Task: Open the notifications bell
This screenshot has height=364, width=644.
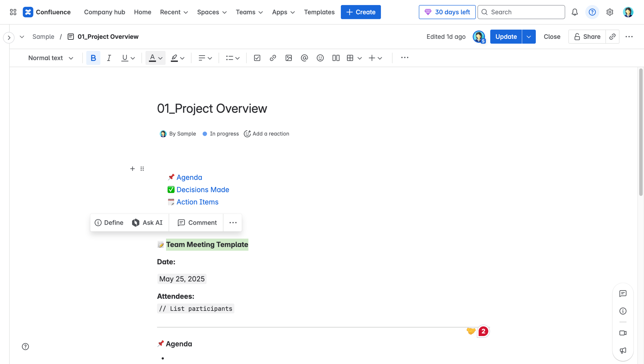Action: (575, 12)
